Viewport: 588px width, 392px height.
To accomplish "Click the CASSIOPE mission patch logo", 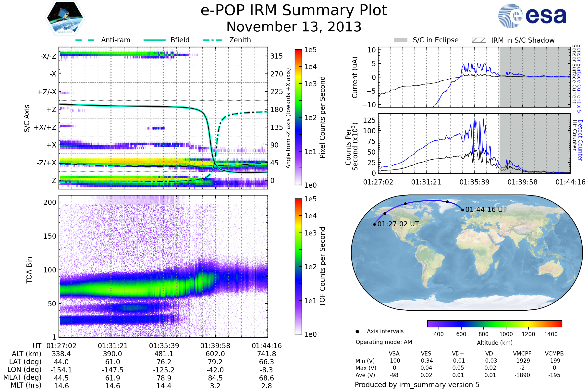I will pyautogui.click(x=65, y=18).
